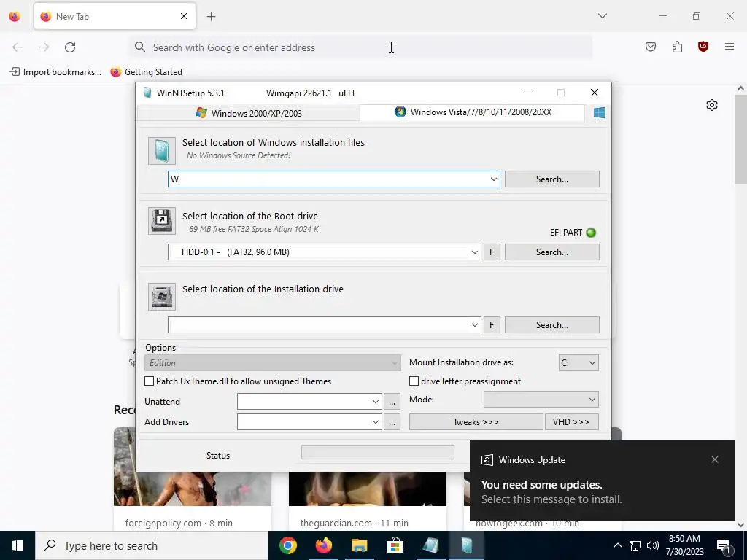Screen dimensions: 747x560
Task: Dismiss the Windows Update notification
Action: click(x=715, y=459)
